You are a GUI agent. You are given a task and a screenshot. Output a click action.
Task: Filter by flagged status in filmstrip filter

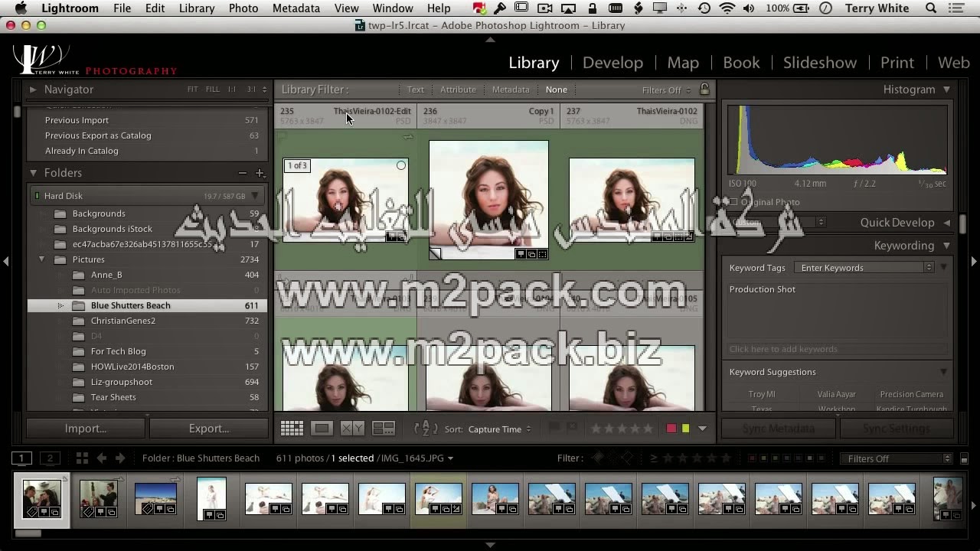598,458
